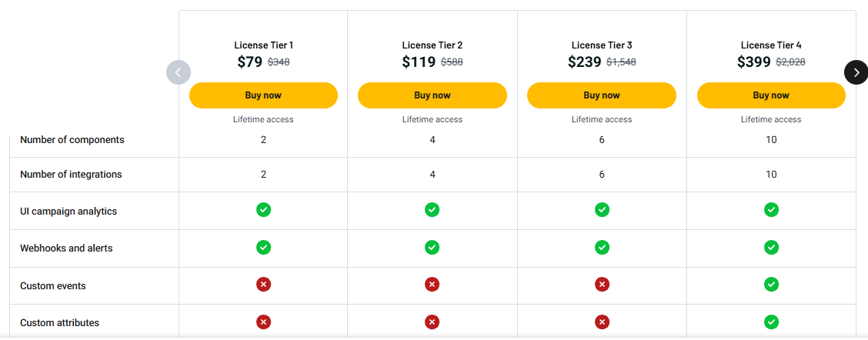Select Buy now for License Tier 3
Viewport: 868px width, 340px height.
click(601, 95)
